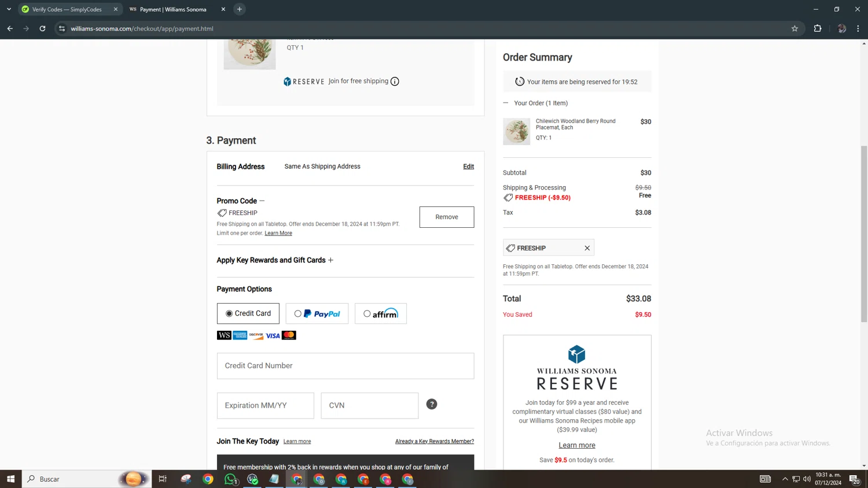Click the browser address bar URL
The width and height of the screenshot is (868, 488).
coord(142,28)
